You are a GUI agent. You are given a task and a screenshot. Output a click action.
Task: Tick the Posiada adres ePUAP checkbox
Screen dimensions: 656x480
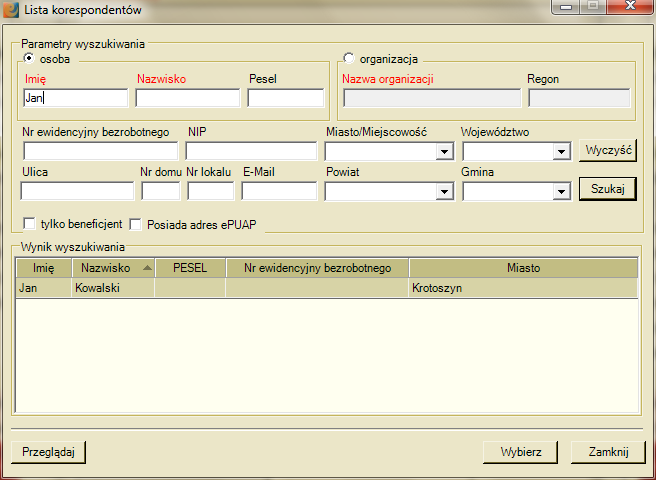pyautogui.click(x=136, y=224)
